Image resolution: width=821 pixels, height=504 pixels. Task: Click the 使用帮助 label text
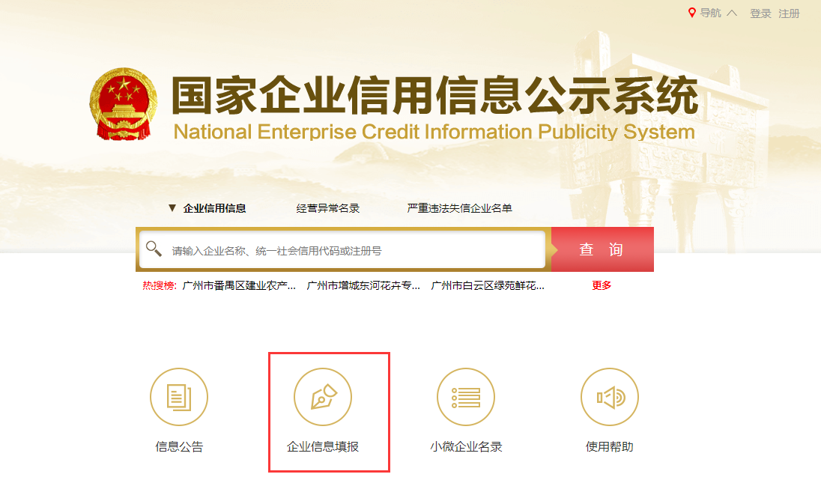(x=610, y=446)
